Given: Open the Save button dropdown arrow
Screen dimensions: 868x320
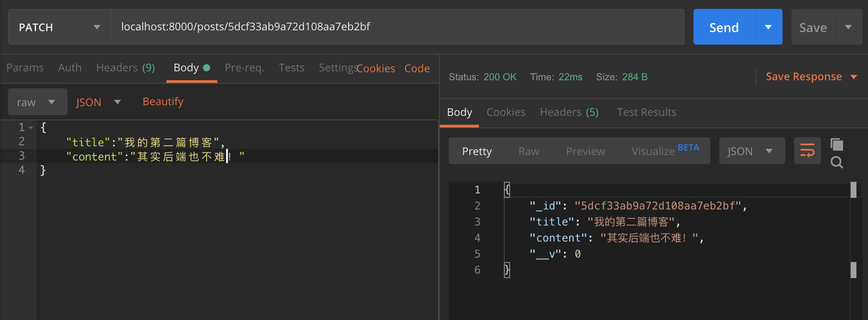Looking at the screenshot, I should tap(848, 27).
